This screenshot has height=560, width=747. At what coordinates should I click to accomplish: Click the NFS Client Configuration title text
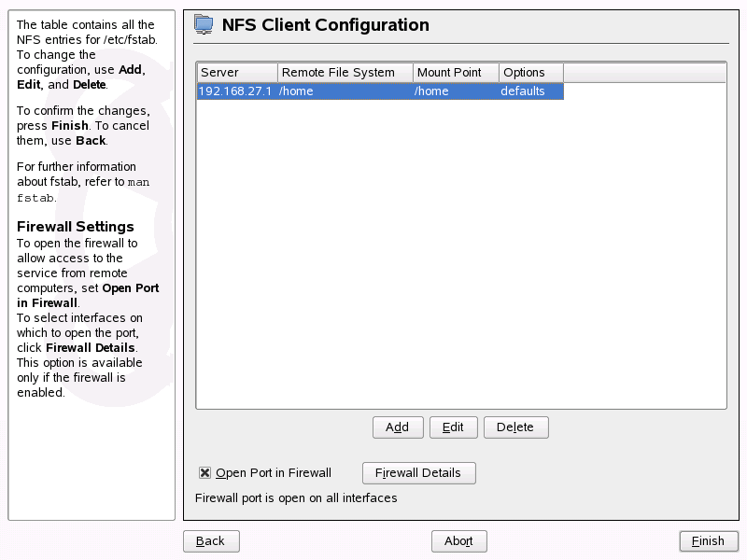coord(325,25)
